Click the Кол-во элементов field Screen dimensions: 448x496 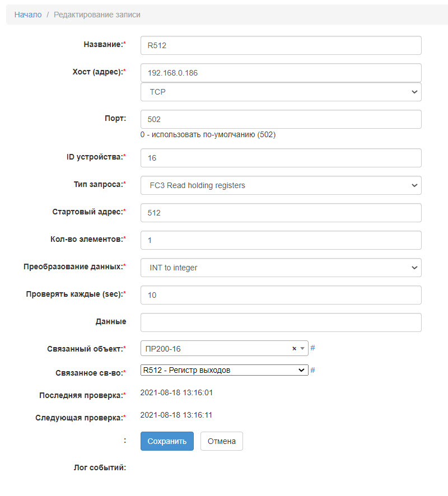pyautogui.click(x=281, y=240)
